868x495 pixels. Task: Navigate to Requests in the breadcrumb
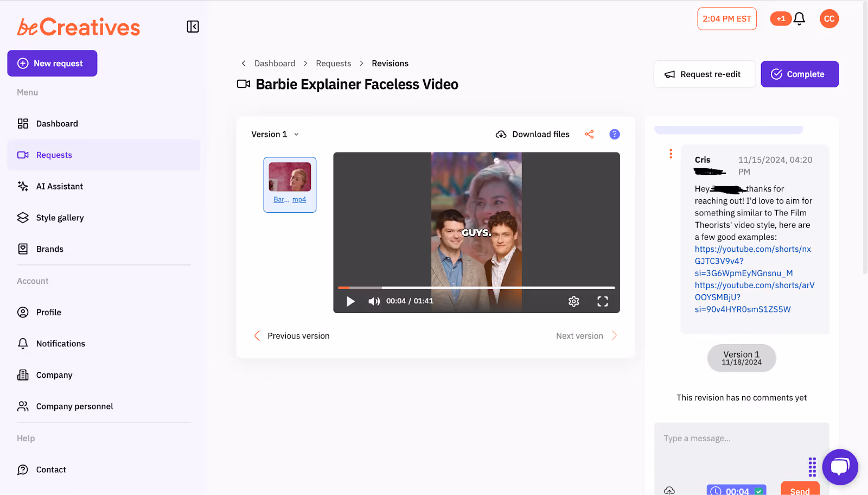[x=334, y=64]
